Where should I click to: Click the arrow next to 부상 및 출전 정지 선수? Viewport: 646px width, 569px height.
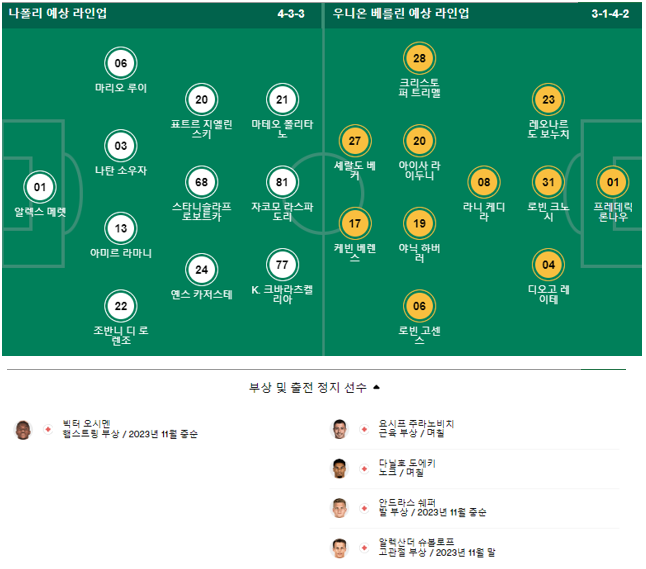point(376,387)
